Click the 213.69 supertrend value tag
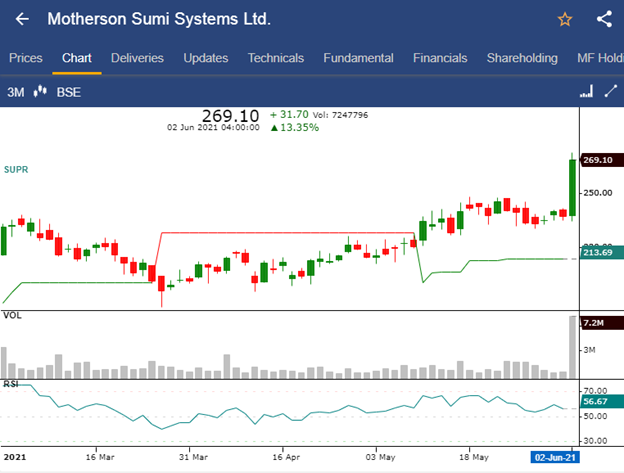Image resolution: width=624 pixels, height=473 pixels. pos(602,252)
